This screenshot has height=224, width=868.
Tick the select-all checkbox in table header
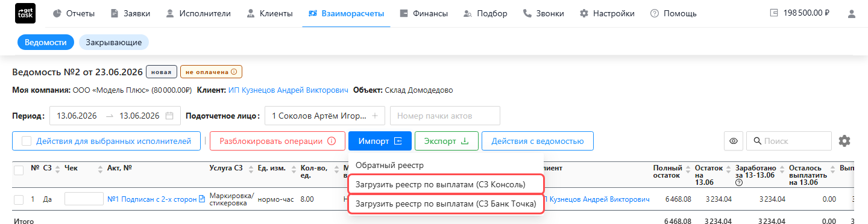click(19, 171)
